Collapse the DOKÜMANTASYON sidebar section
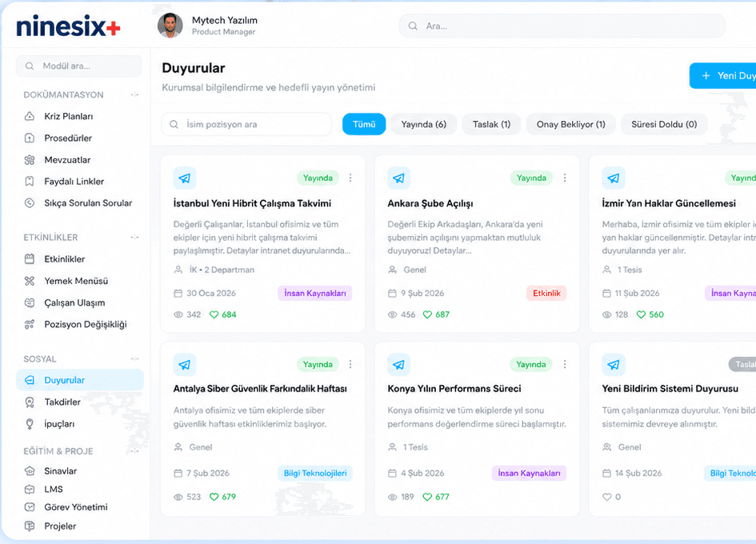 click(x=134, y=94)
